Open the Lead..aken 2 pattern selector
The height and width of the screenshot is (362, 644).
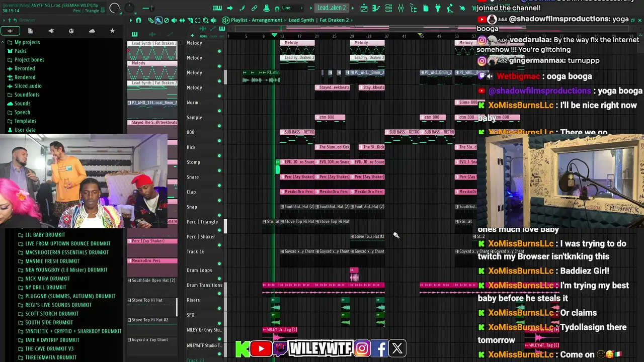(x=332, y=8)
